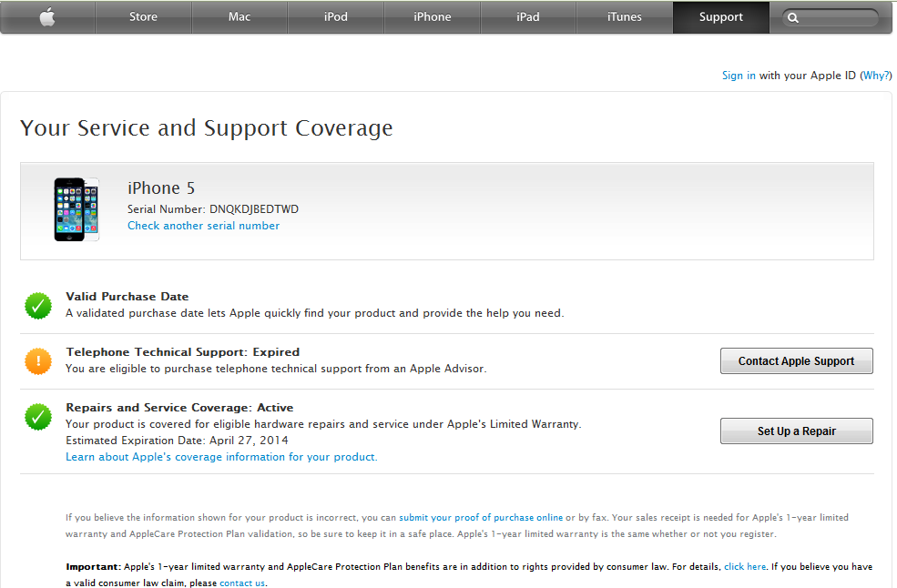The width and height of the screenshot is (897, 588).
Task: Open Learn about Apple's coverage information link
Action: point(221,457)
